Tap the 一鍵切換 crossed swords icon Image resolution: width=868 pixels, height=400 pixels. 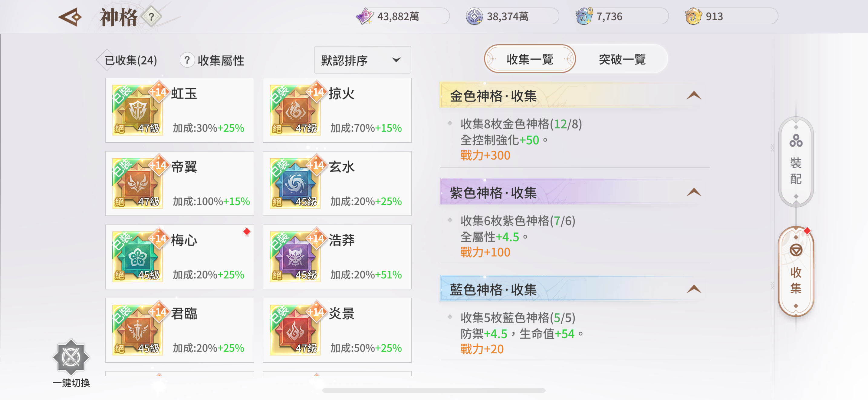point(71,358)
